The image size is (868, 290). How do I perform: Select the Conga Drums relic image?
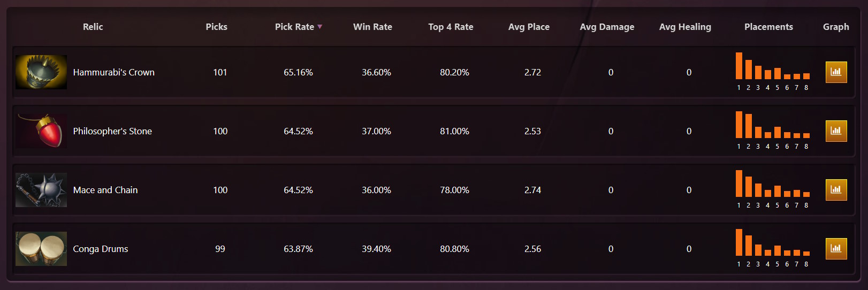41,249
